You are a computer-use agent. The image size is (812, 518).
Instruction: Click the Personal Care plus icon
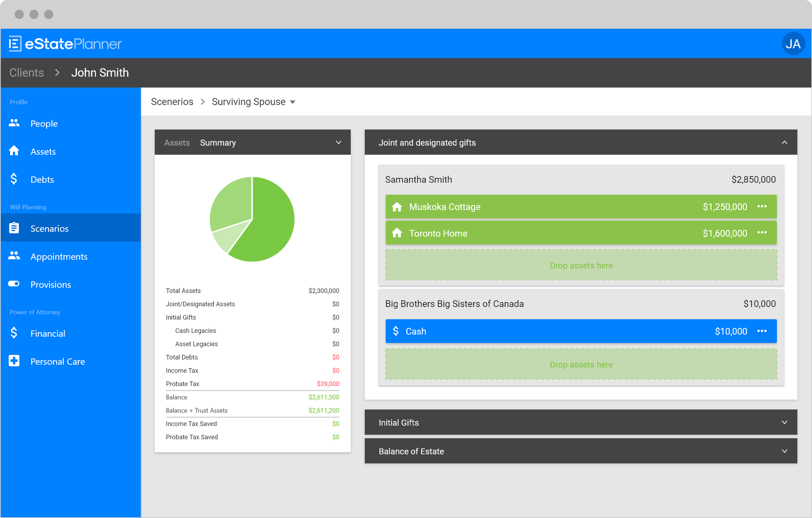click(x=14, y=361)
